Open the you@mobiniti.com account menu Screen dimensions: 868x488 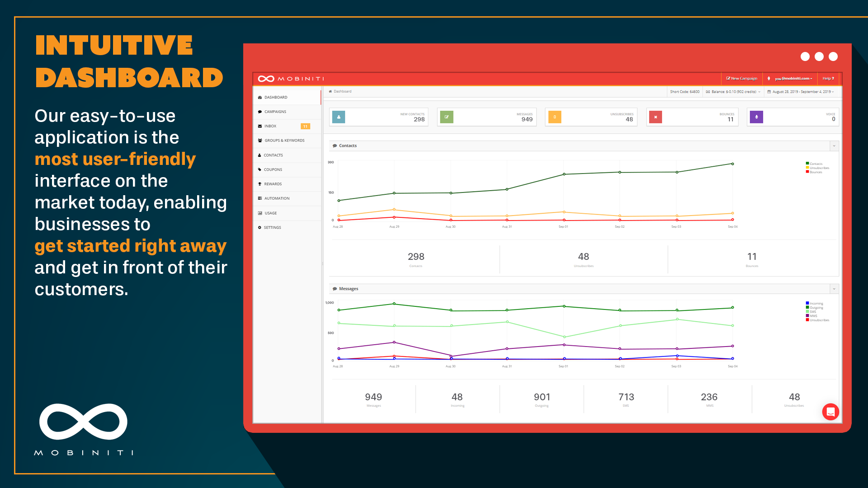[x=792, y=79]
